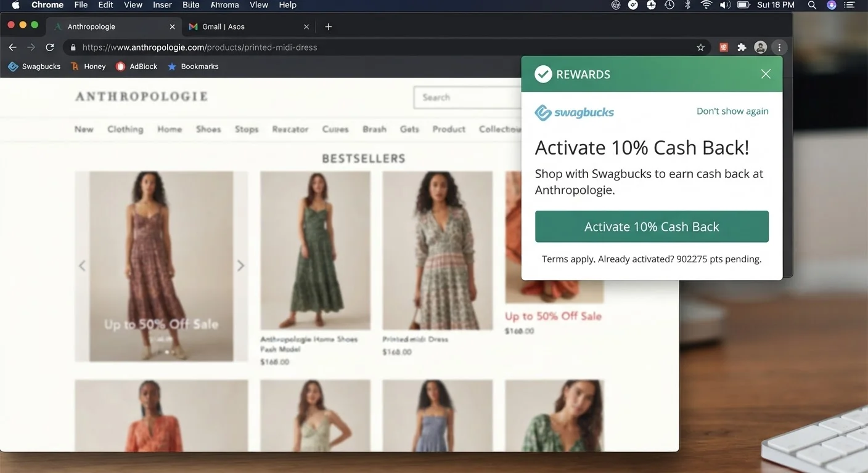Open Spotlight search magnifier in the menu bar

click(813, 5)
